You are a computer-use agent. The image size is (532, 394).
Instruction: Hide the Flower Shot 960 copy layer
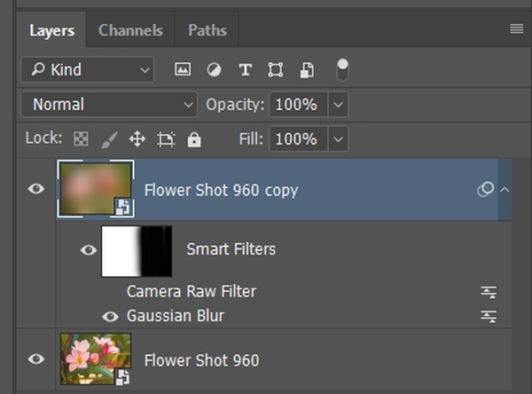36,189
